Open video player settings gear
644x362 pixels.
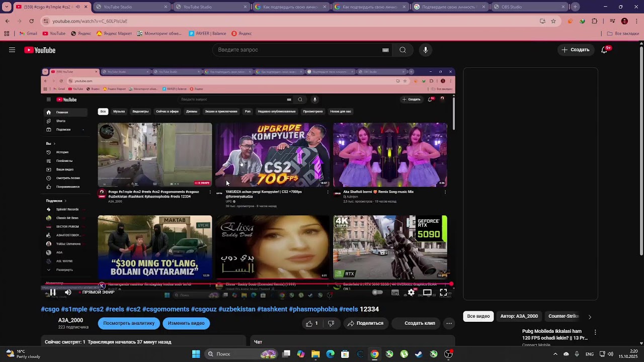pos(411,292)
